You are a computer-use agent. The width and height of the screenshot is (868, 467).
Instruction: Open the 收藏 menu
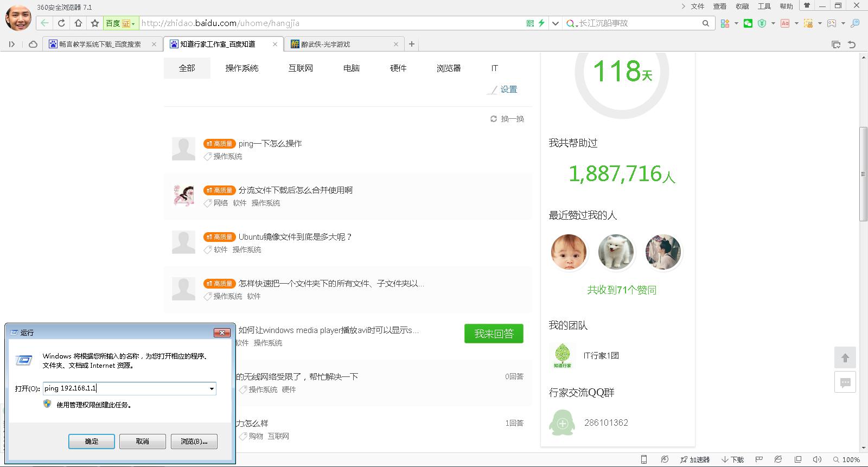(742, 7)
